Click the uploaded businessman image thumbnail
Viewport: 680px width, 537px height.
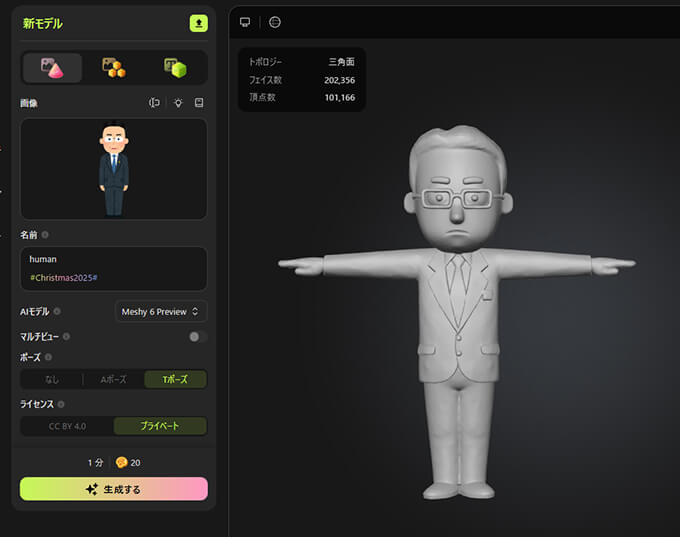point(113,169)
